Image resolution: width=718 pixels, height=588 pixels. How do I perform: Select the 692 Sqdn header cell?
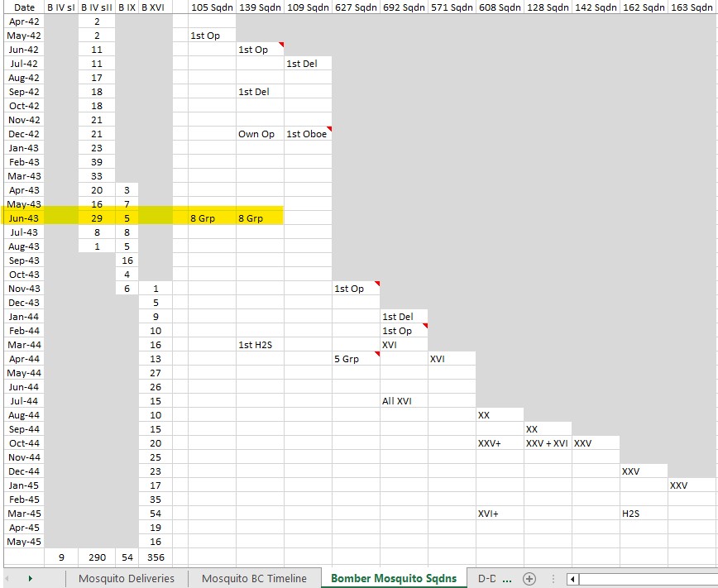point(404,7)
